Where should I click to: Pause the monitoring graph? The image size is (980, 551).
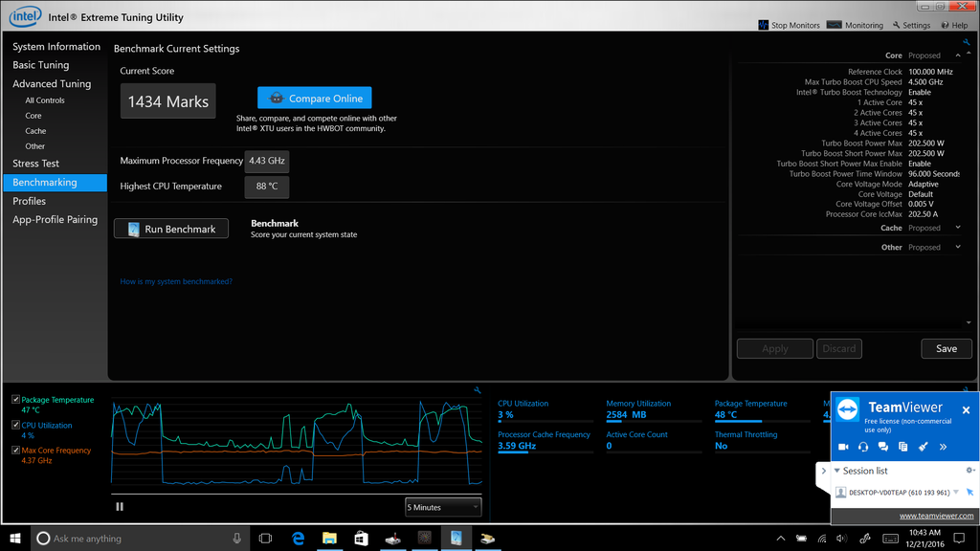(x=120, y=507)
